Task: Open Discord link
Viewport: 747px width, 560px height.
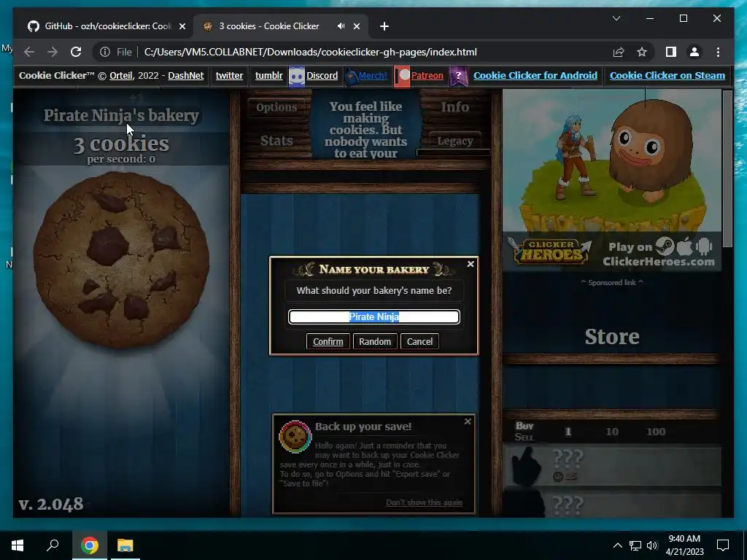Action: 322,76
